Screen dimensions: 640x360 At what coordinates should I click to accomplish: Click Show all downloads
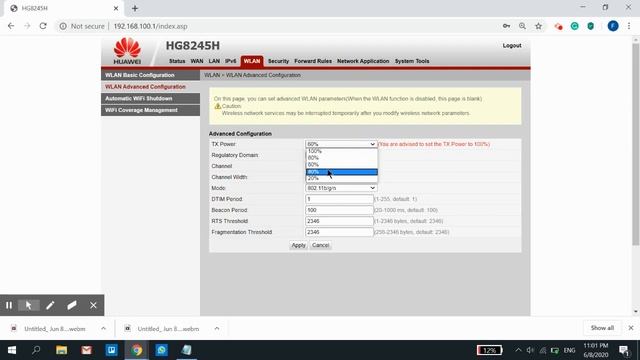coord(602,328)
